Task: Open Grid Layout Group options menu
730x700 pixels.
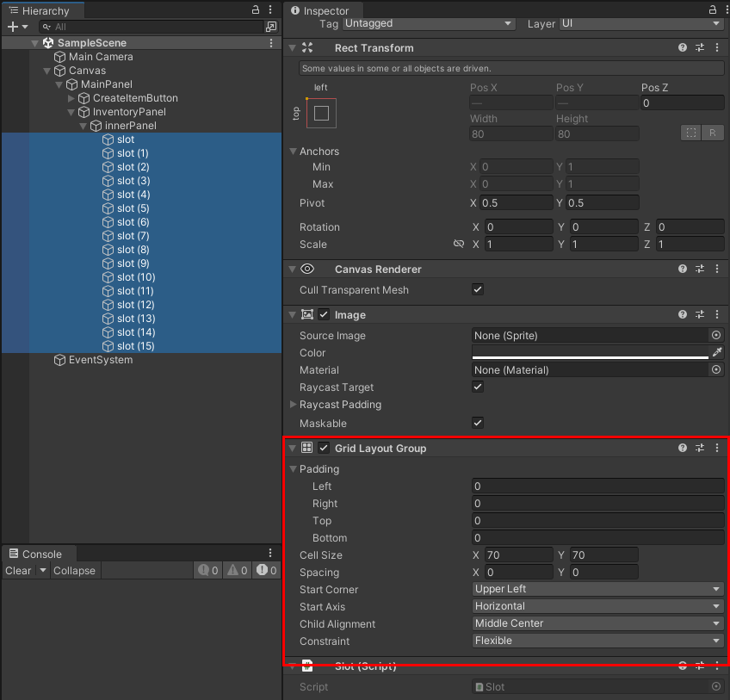Action: click(717, 448)
